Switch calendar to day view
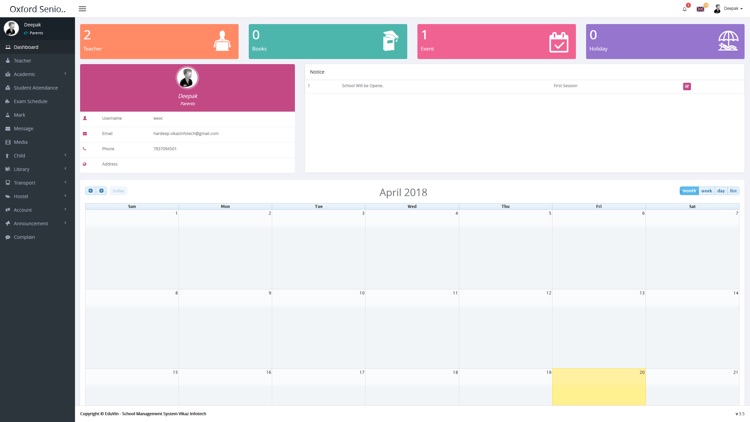This screenshot has height=422, width=750. [721, 190]
